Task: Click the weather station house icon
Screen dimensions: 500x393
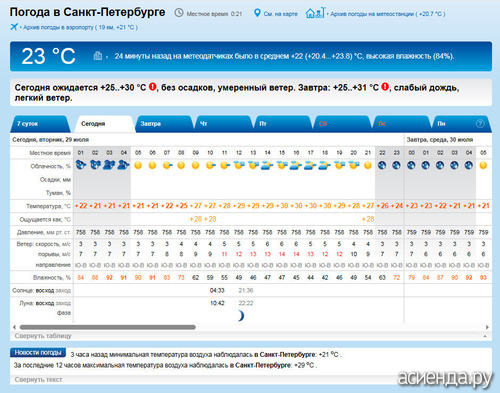Action: coord(315,13)
